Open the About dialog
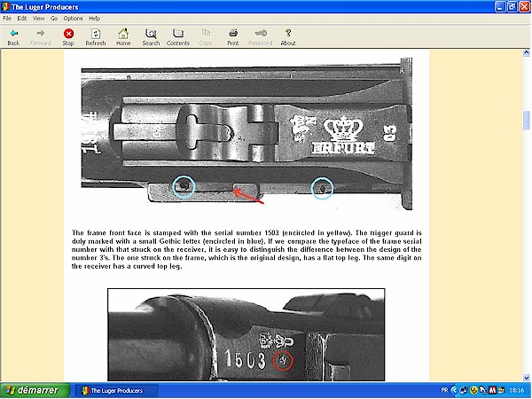 point(288,37)
